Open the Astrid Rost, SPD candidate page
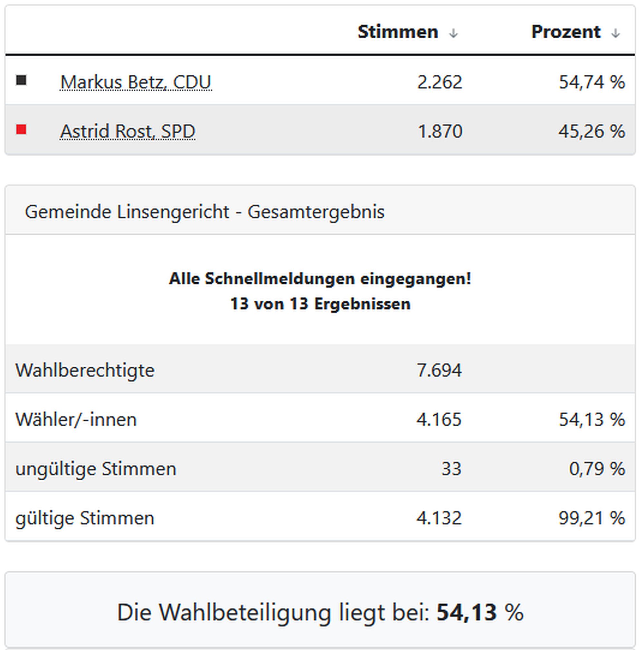 tap(128, 131)
